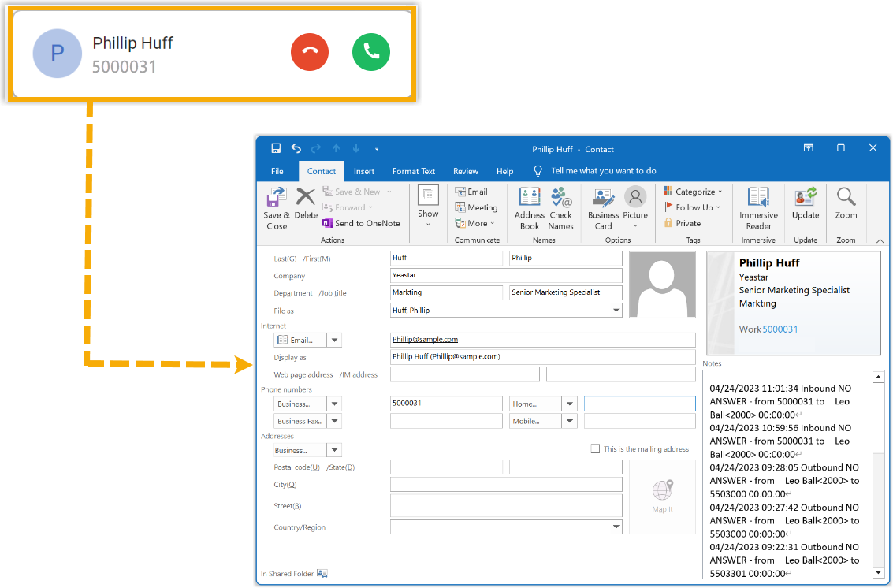Screen dimensions: 893x588
Task: Click the Company field containing Yeastar
Action: (x=506, y=275)
